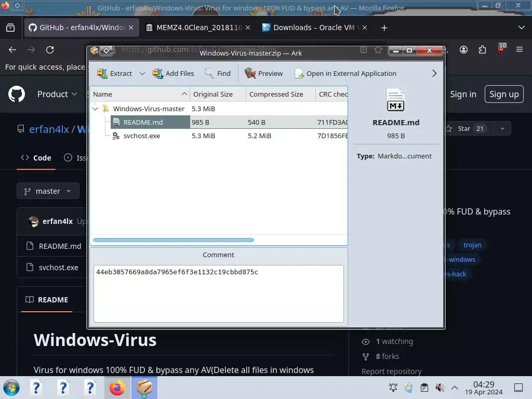Click the Ark window menu icon
The width and height of the screenshot is (532, 399).
(x=94, y=51)
